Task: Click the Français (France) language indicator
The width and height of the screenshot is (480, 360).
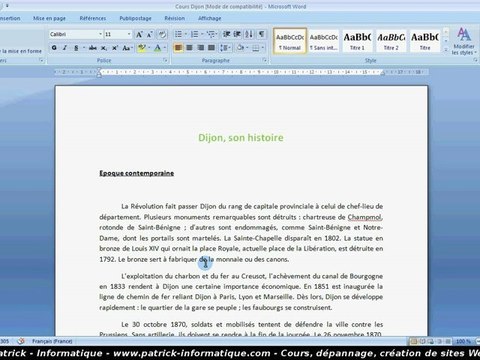Action: [x=52, y=341]
